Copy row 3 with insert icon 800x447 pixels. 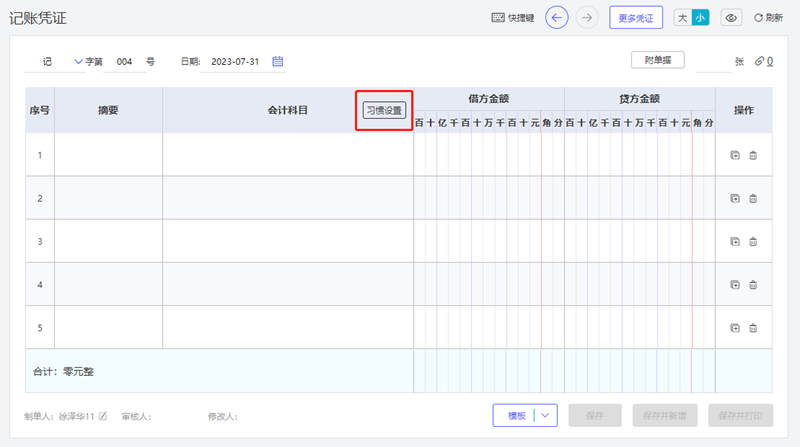(x=735, y=241)
